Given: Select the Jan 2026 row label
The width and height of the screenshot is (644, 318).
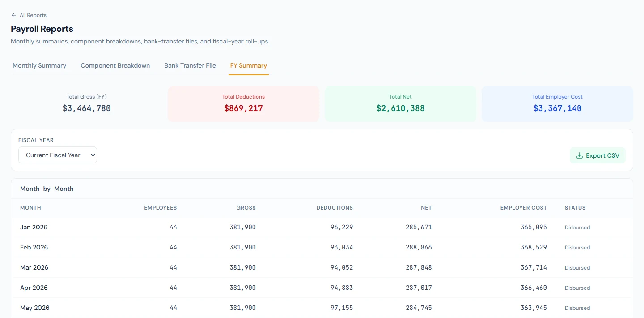Looking at the screenshot, I should 34,227.
